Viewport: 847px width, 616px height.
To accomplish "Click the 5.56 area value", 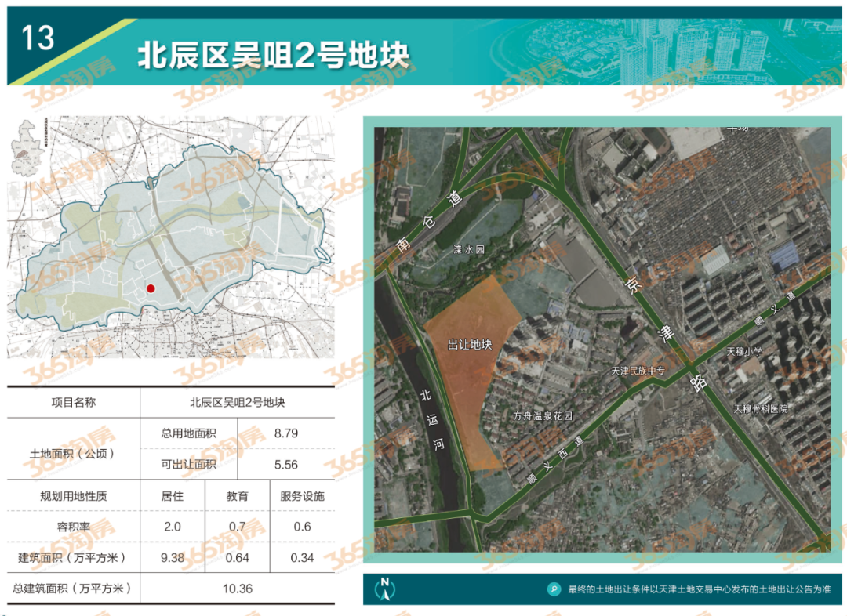I will pos(285,465).
